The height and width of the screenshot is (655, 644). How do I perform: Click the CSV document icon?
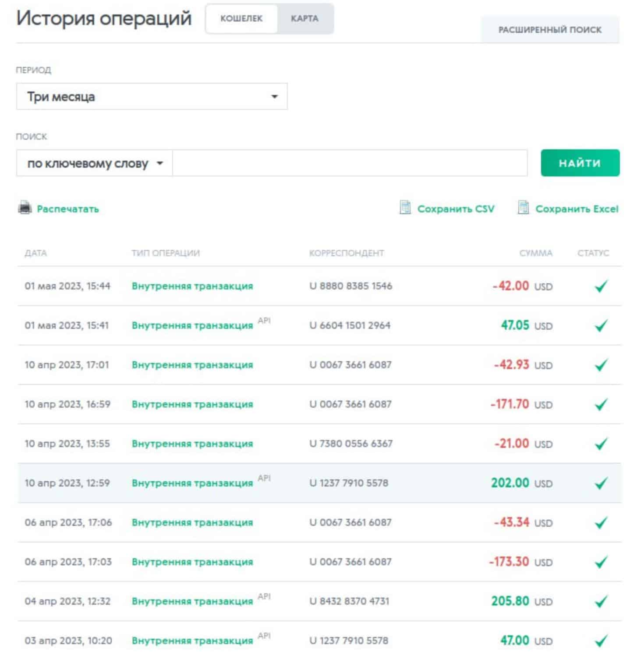pos(405,208)
